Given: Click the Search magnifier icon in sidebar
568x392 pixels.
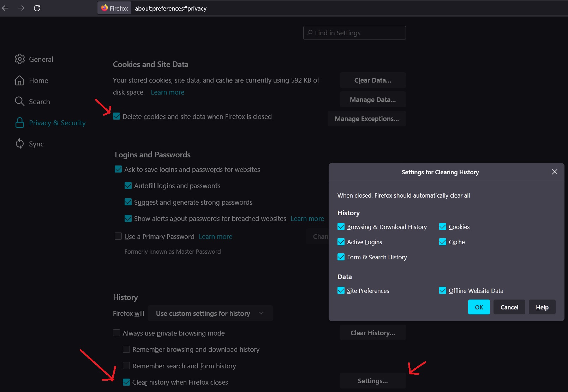Looking at the screenshot, I should [19, 102].
